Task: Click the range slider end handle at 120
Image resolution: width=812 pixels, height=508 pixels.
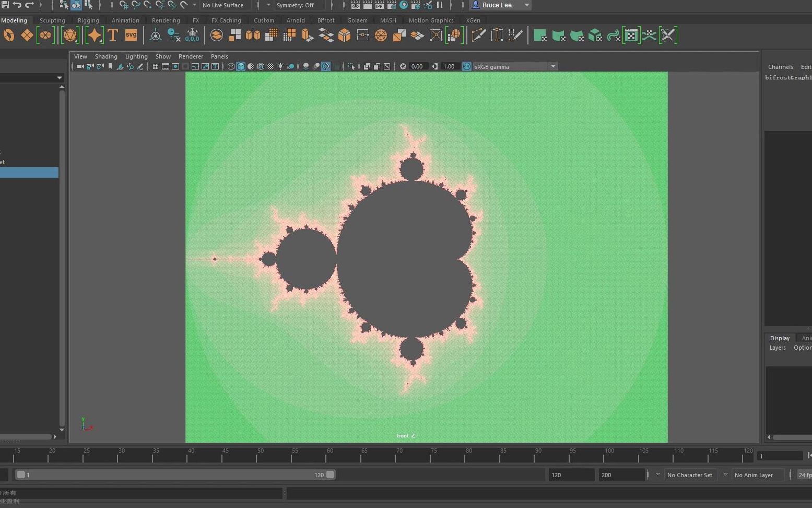Action: pyautogui.click(x=331, y=475)
